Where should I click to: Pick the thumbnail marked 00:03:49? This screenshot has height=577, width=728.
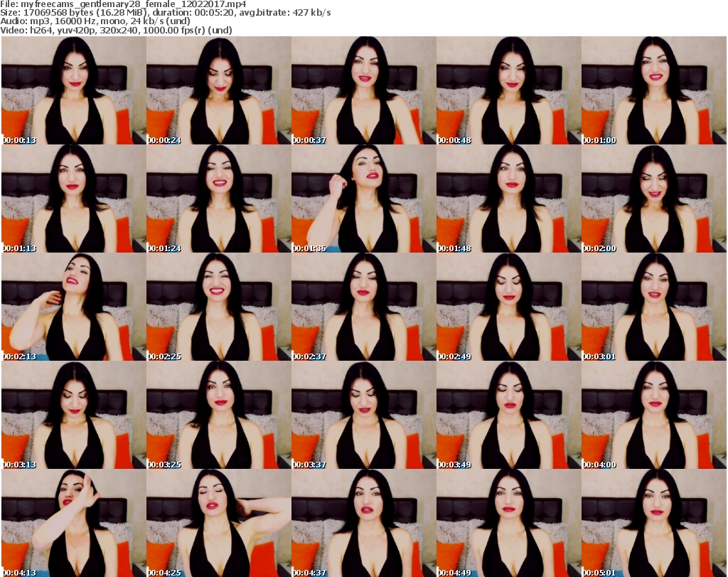(508, 415)
